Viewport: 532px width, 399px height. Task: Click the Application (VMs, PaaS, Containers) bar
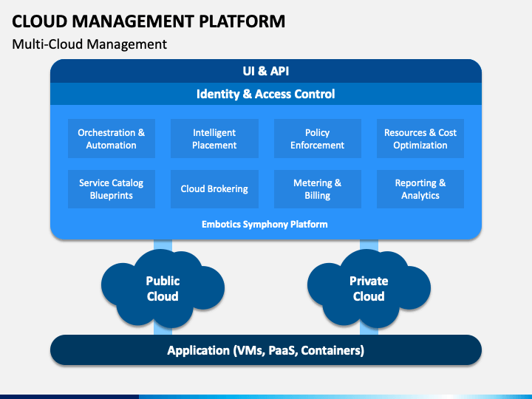[266, 350]
